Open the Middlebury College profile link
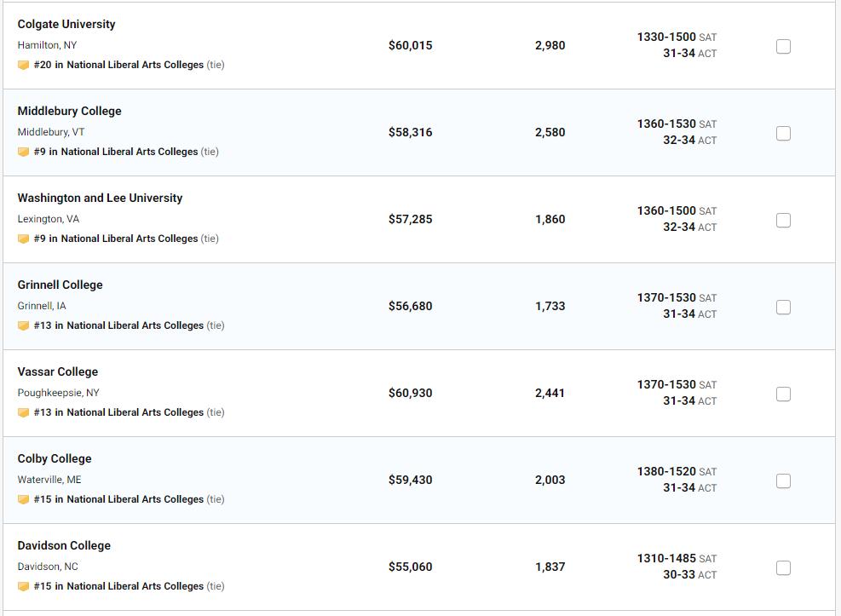The height and width of the screenshot is (616, 841). coord(69,112)
